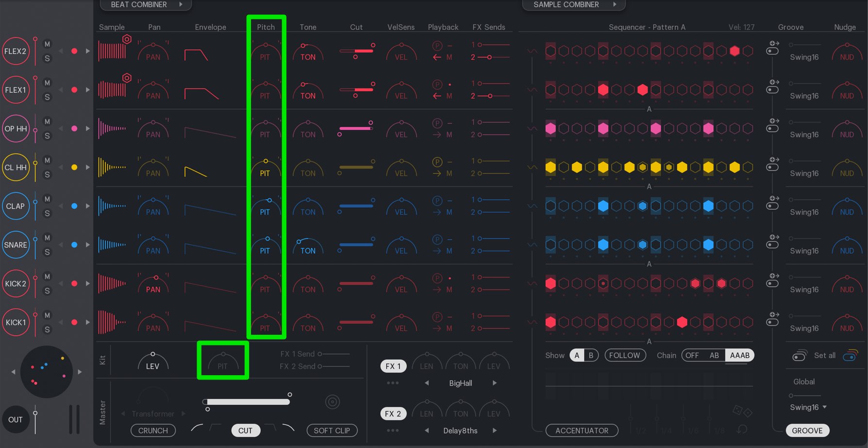The height and width of the screenshot is (448, 868).
Task: Expand the BEAT COMBINER menu
Action: click(x=146, y=5)
